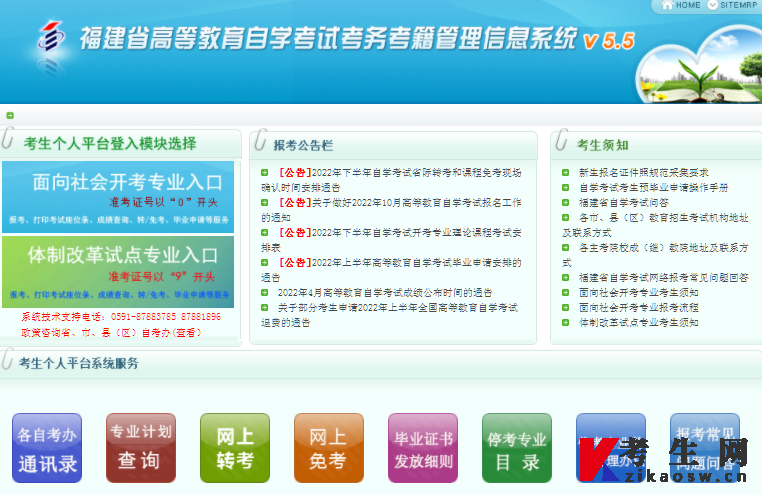The image size is (762, 495).
Task: Click the house icon beside HOME
Action: tap(668, 5)
